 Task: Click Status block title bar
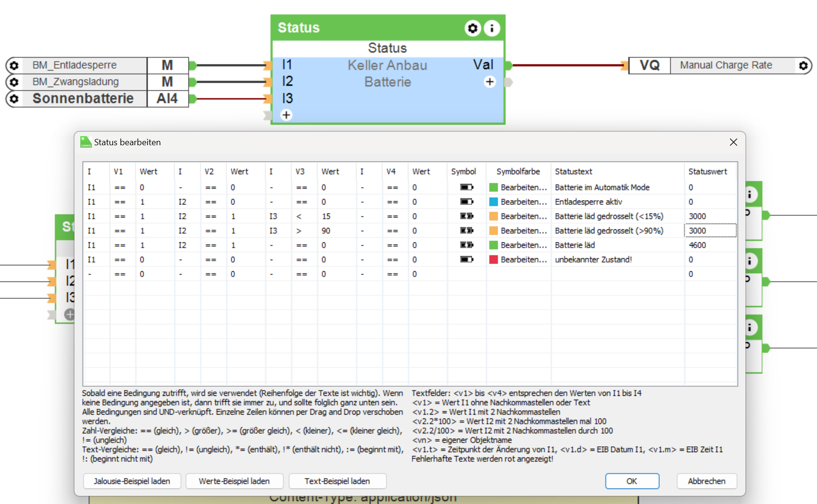tap(388, 28)
